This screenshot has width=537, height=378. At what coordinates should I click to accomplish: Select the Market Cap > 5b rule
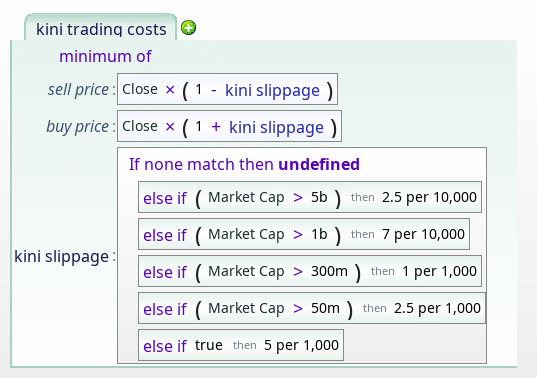tap(310, 197)
